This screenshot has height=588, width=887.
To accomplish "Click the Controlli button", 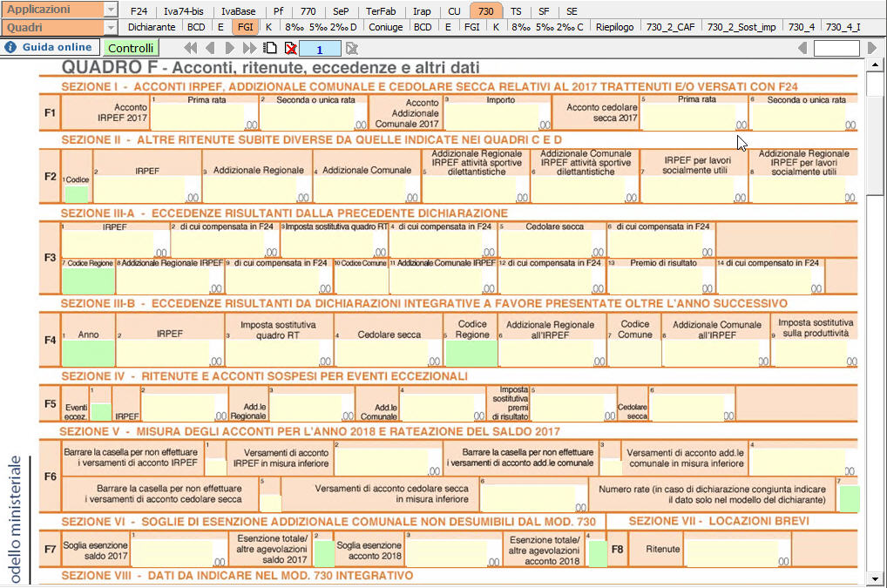I will coord(131,48).
